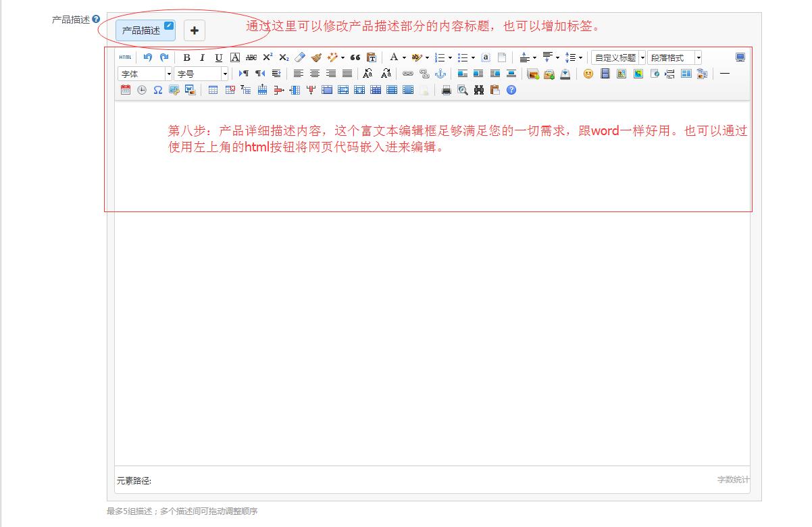Open the 字体 font family dropdown
This screenshot has width=812, height=527.
145,74
